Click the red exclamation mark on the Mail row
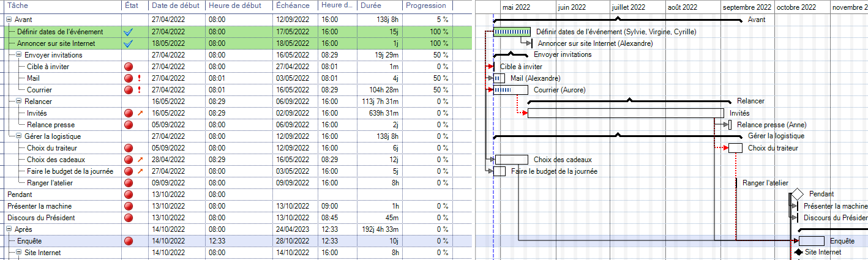This screenshot has height=260, width=868. 140,78
